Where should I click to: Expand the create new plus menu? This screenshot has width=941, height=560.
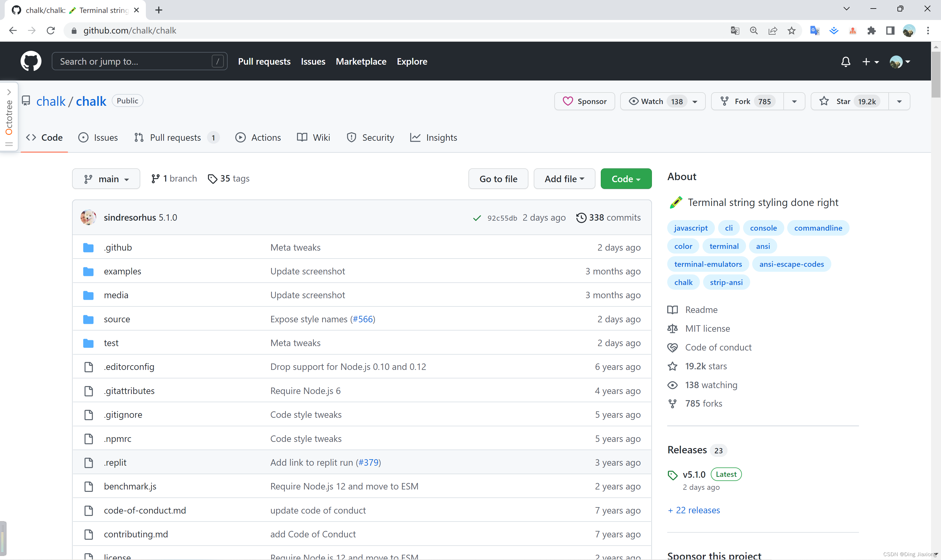pos(870,61)
